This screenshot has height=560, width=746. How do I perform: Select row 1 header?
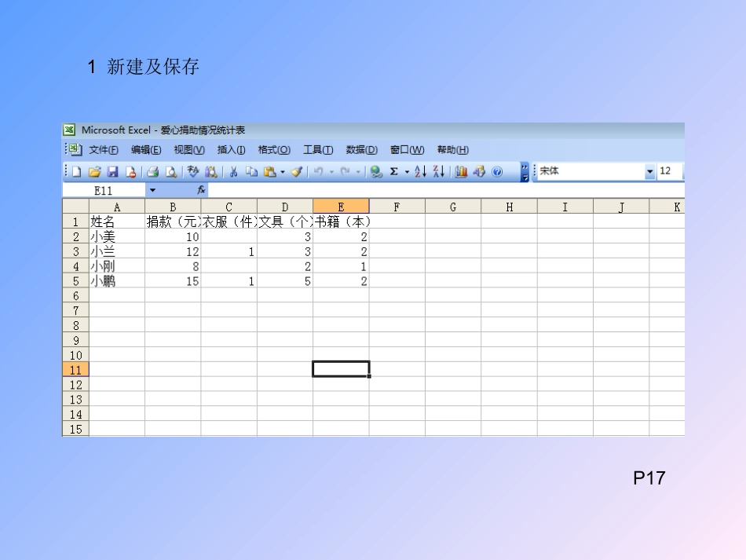point(75,221)
